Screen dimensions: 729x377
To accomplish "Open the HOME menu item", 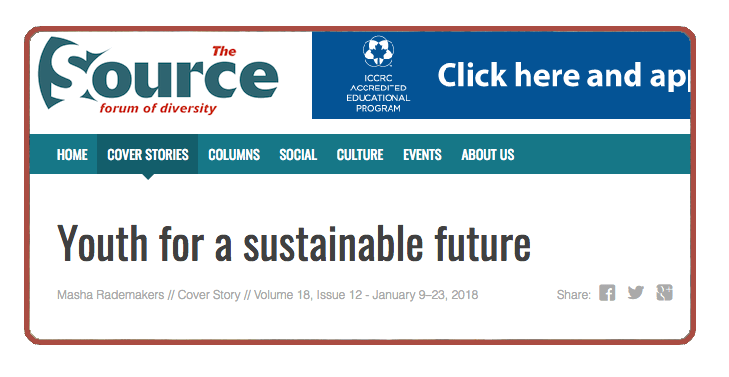I will [x=72, y=154].
